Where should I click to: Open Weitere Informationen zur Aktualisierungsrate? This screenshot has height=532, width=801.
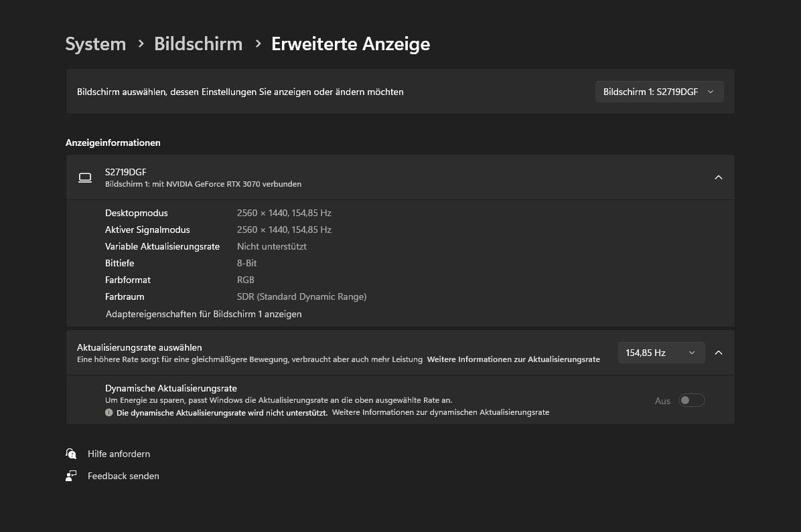point(513,359)
